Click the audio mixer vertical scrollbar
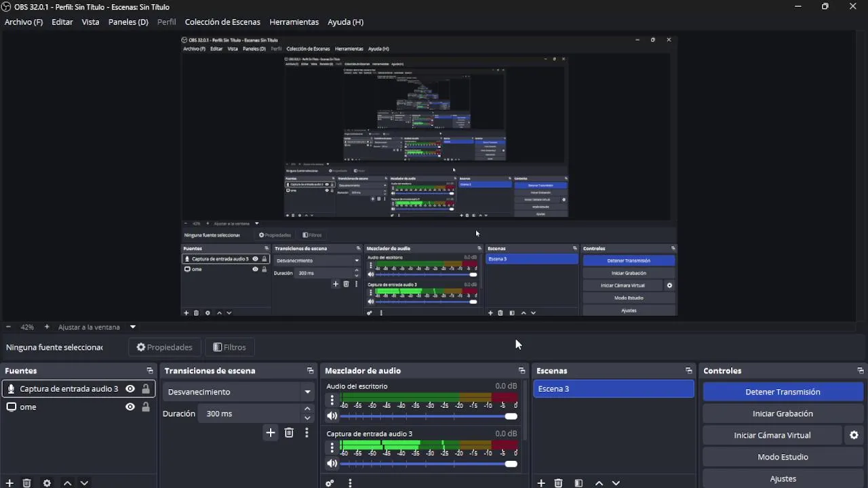The height and width of the screenshot is (488, 868). [524, 410]
